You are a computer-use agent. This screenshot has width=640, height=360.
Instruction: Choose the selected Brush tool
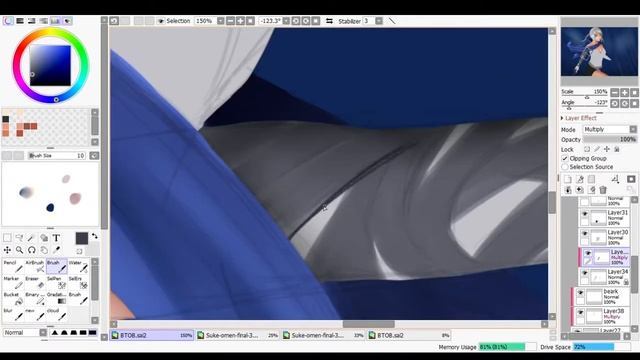(x=57, y=266)
